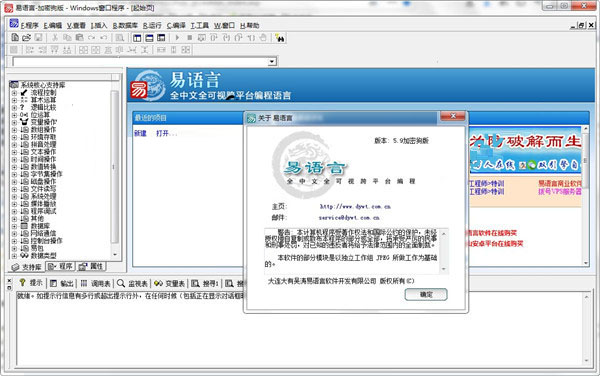
Task: Expand the 文本操作 tree node
Action: 14,152
